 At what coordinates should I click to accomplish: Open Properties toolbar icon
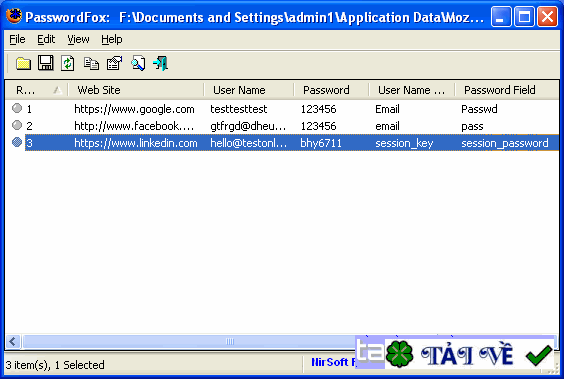coord(114,63)
